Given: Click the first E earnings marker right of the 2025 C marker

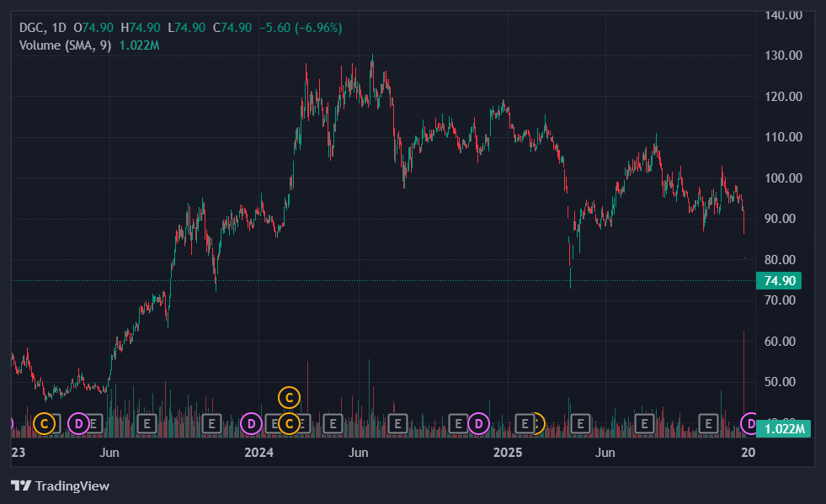Looking at the screenshot, I should (579, 422).
